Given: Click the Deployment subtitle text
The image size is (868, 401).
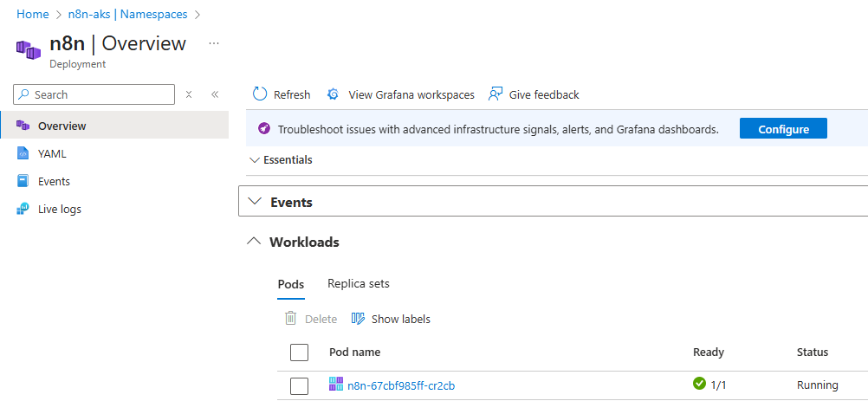Looking at the screenshot, I should pos(77,63).
